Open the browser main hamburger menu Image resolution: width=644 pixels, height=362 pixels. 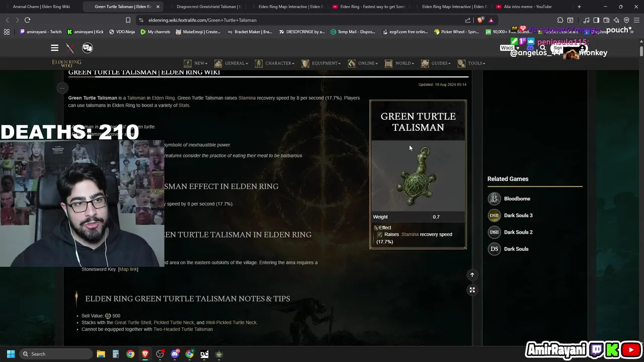pyautogui.click(x=636, y=20)
